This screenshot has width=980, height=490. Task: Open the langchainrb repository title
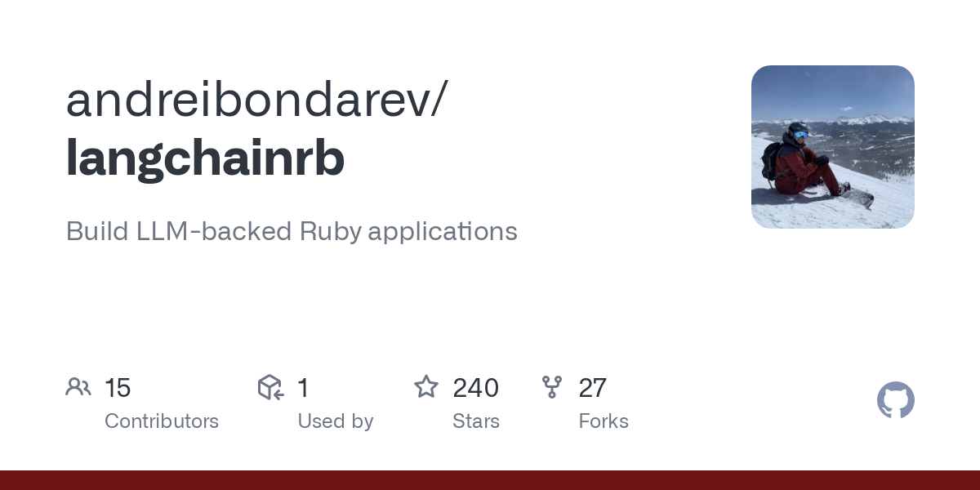(x=205, y=159)
